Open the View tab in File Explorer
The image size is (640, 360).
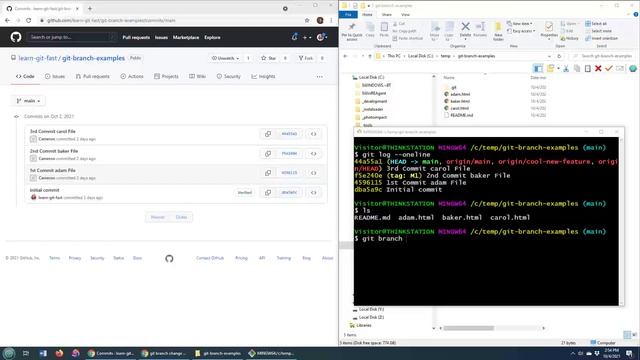(x=405, y=15)
